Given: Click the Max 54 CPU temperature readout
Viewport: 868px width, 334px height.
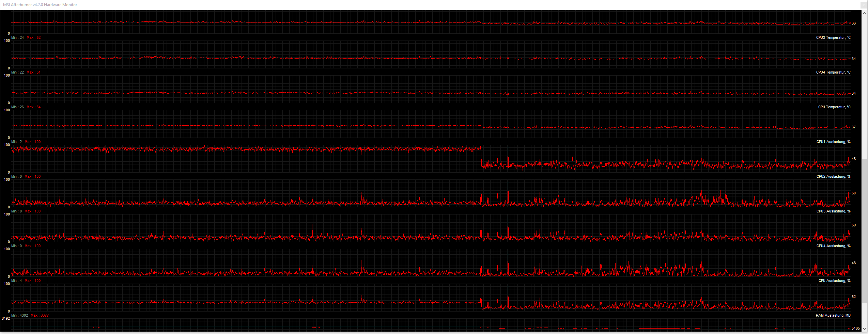Looking at the screenshot, I should [34, 107].
